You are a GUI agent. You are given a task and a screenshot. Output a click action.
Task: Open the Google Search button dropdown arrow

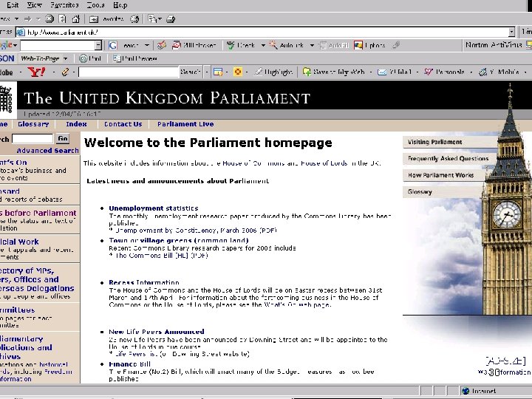(x=146, y=45)
